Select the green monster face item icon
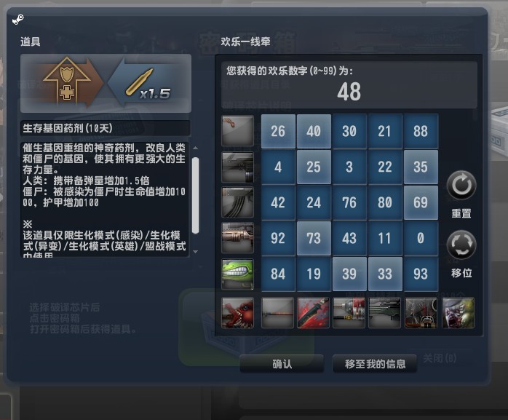 point(237,274)
